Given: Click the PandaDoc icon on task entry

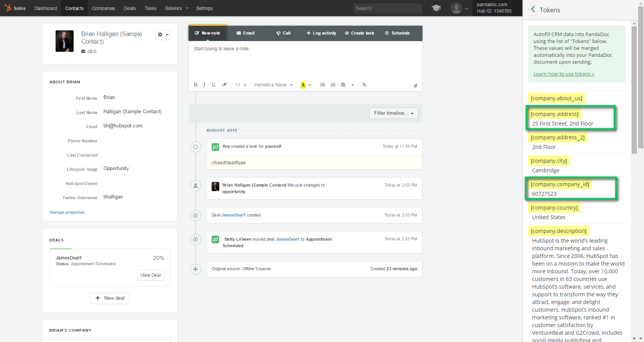Looking at the screenshot, I should click(215, 147).
